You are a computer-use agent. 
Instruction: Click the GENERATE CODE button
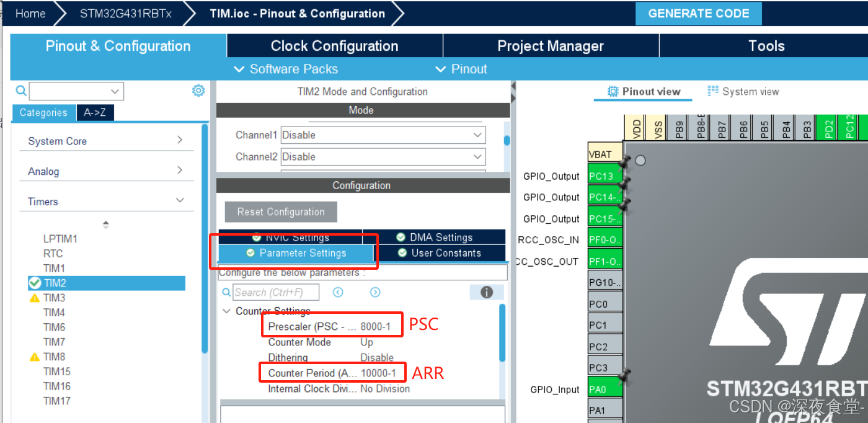699,14
